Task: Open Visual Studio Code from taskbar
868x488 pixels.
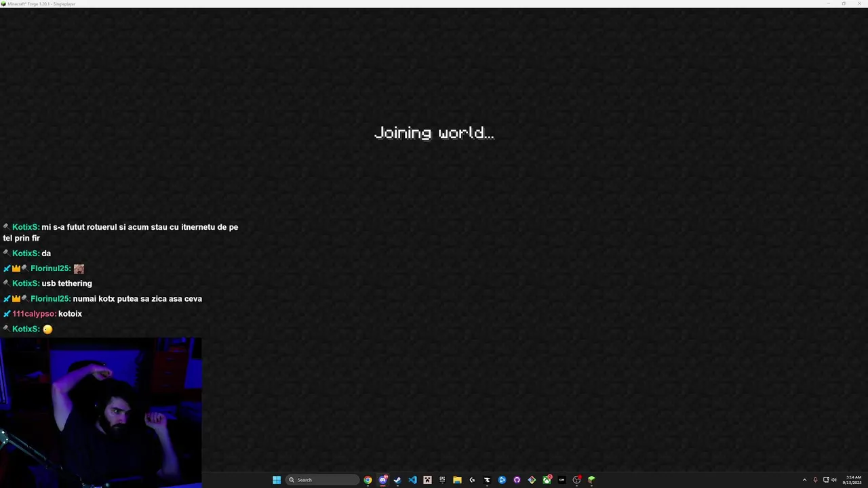Action: 412,480
